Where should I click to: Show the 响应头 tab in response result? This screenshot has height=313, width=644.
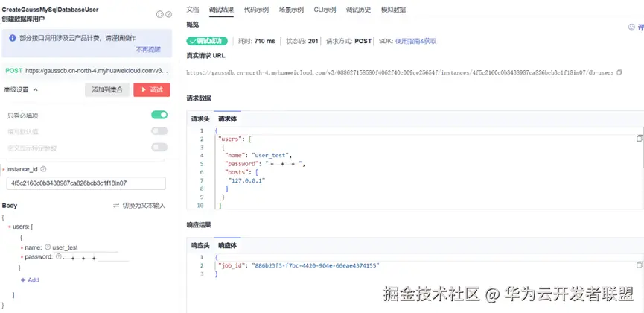tap(200, 245)
